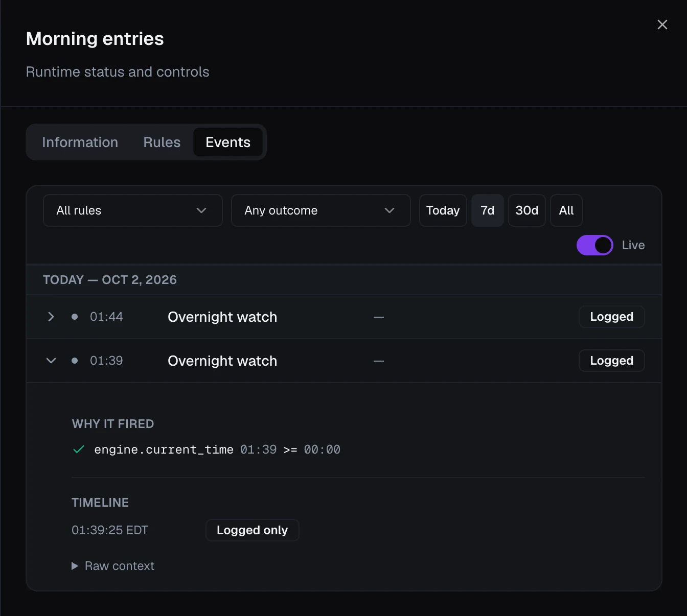Viewport: 687px width, 616px height.
Task: Select the 30d time range
Action: point(526,210)
